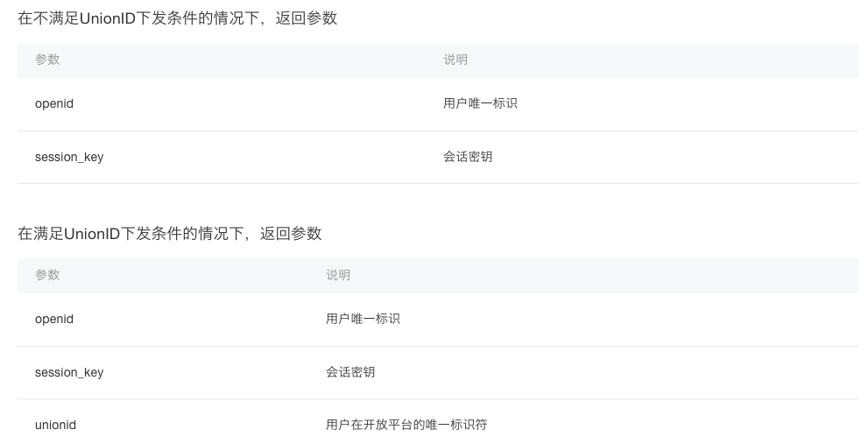Click the first table's gray header row
The height and width of the screenshot is (444, 868).
click(x=438, y=60)
